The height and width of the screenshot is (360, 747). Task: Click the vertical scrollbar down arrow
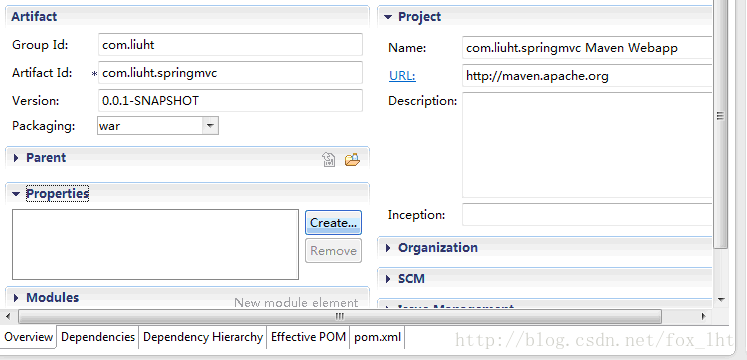point(721,300)
